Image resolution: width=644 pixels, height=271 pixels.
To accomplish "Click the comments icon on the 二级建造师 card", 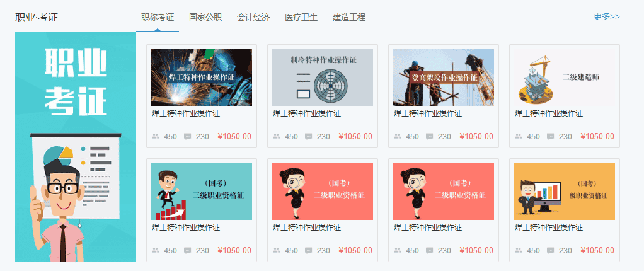I will tap(550, 136).
